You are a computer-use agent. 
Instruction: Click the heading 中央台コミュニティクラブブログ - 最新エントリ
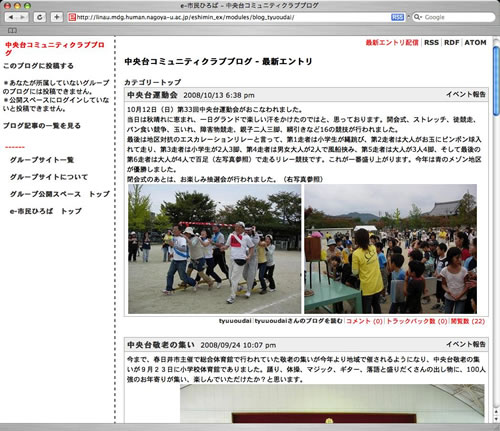click(x=218, y=62)
